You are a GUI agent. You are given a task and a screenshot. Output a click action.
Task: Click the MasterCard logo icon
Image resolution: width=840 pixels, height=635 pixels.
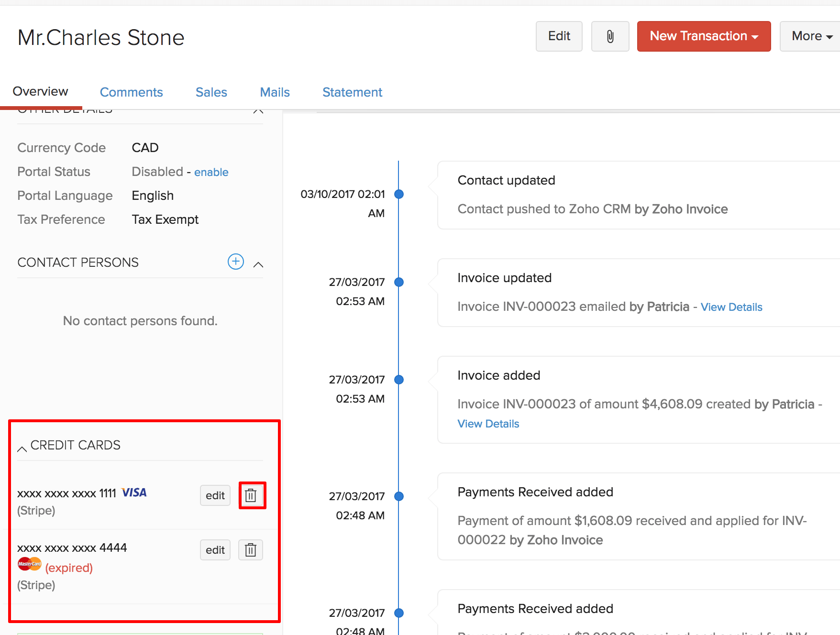(x=29, y=564)
